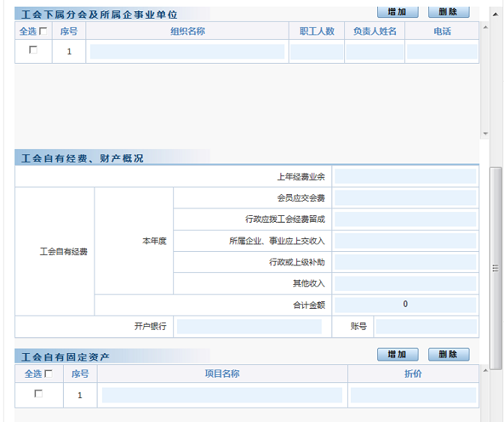Click the 项目名称 column header
The height and width of the screenshot is (422, 504).
click(x=222, y=373)
